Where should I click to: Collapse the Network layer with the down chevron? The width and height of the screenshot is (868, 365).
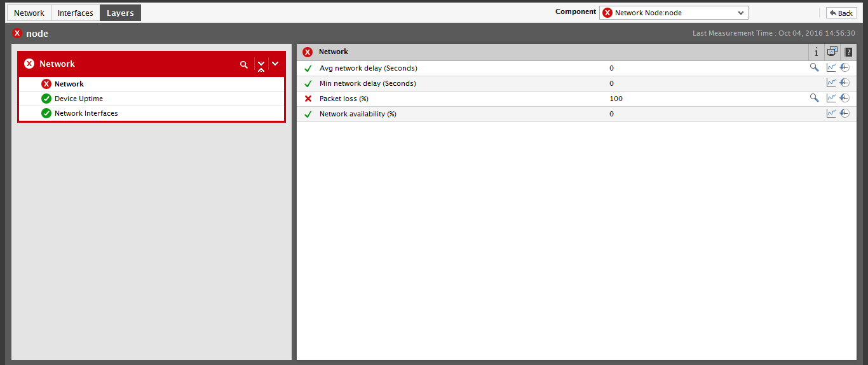pos(275,64)
